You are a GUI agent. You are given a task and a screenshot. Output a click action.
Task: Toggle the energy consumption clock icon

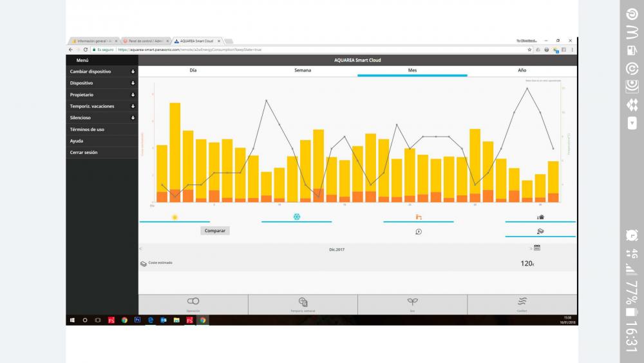pos(419,232)
